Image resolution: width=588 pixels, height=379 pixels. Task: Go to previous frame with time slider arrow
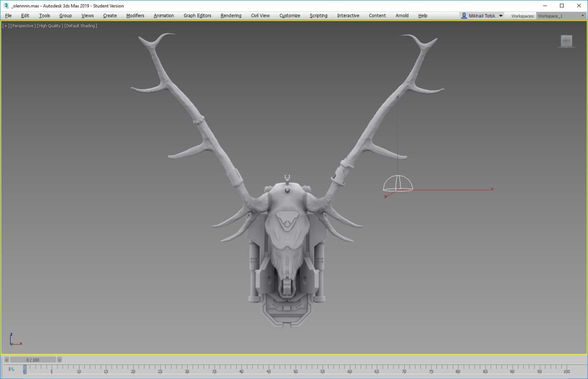pyautogui.click(x=6, y=360)
